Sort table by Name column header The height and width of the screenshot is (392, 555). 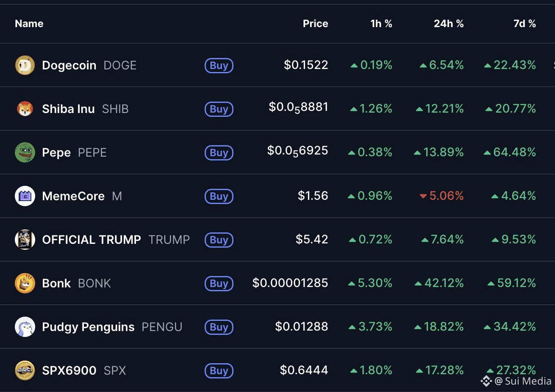pyautogui.click(x=29, y=24)
